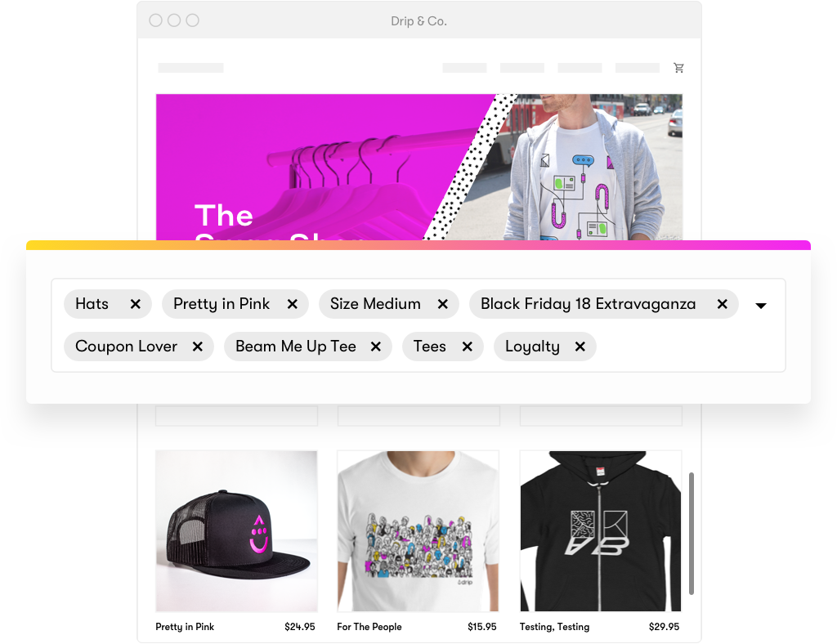Click the For The People product name
The height and width of the screenshot is (644, 837).
(x=369, y=627)
